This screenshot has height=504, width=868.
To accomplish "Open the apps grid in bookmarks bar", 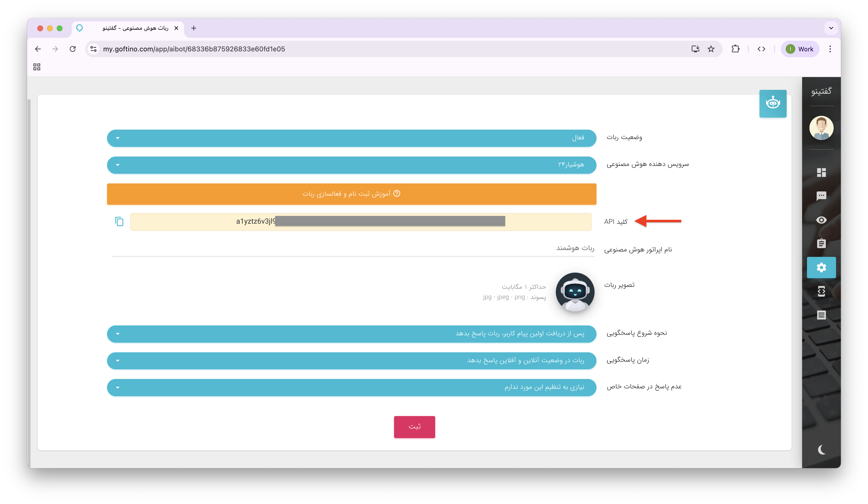I will click(37, 67).
